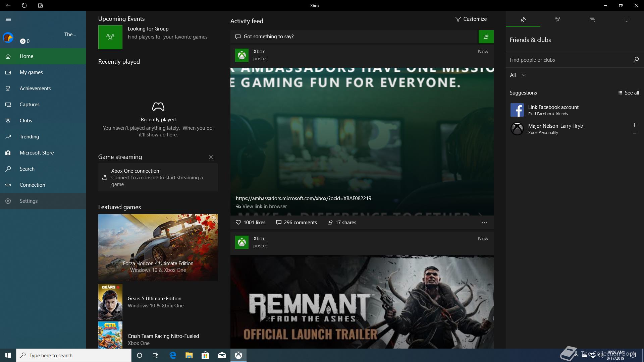Open Major Nelson profile suggestion
The width and height of the screenshot is (644, 362).
[x=567, y=129]
